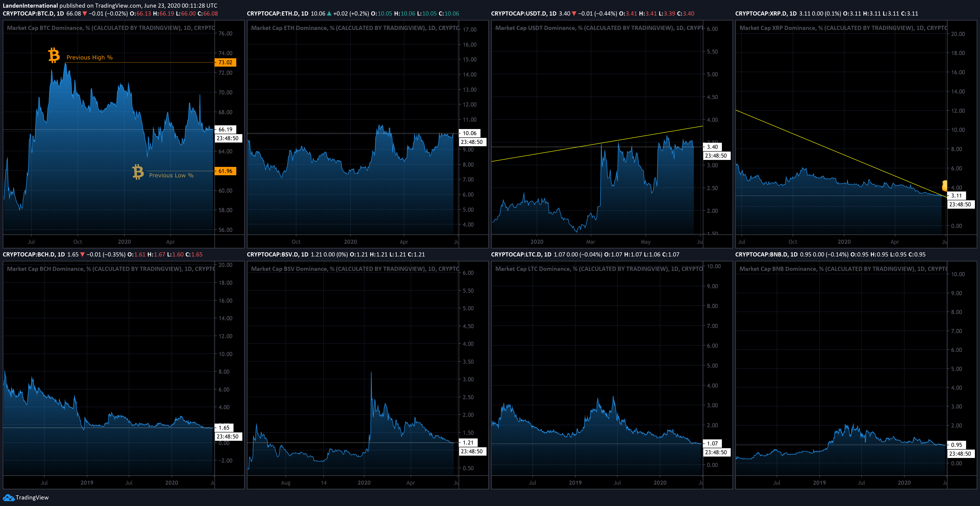Click the 1.65 value label on BCH chart
Image resolution: width=980 pixels, height=506 pixels.
point(224,428)
